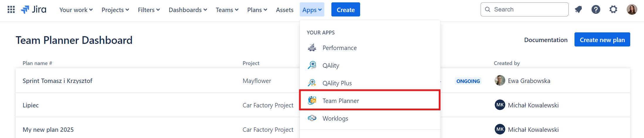
Task: Expand the Projects dropdown
Action: 115,10
